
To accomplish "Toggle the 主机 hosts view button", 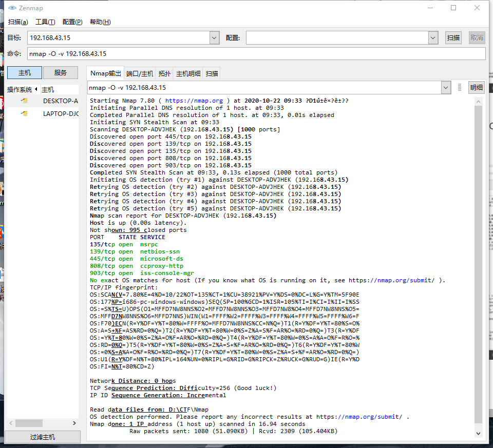I will 25,72.
